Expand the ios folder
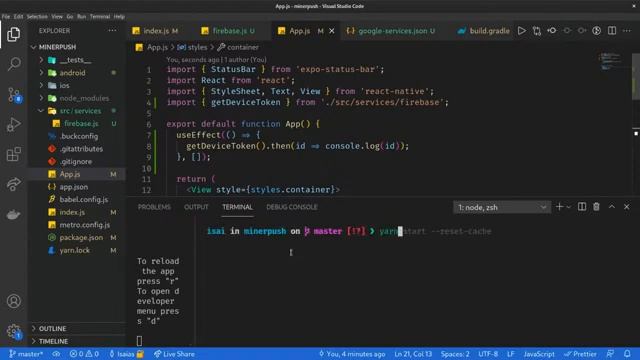Viewport: 640px width, 360px height. (x=41, y=85)
